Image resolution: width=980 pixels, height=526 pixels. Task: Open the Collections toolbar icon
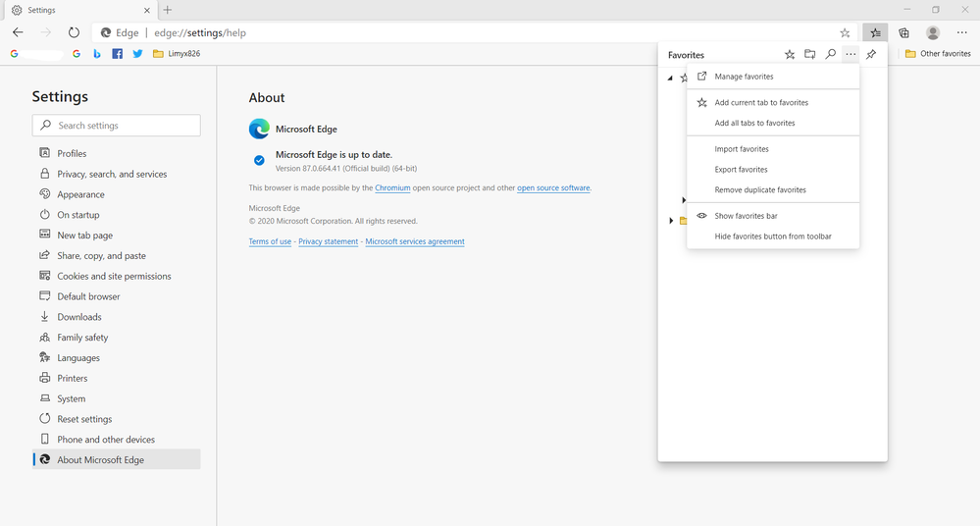click(x=903, y=33)
